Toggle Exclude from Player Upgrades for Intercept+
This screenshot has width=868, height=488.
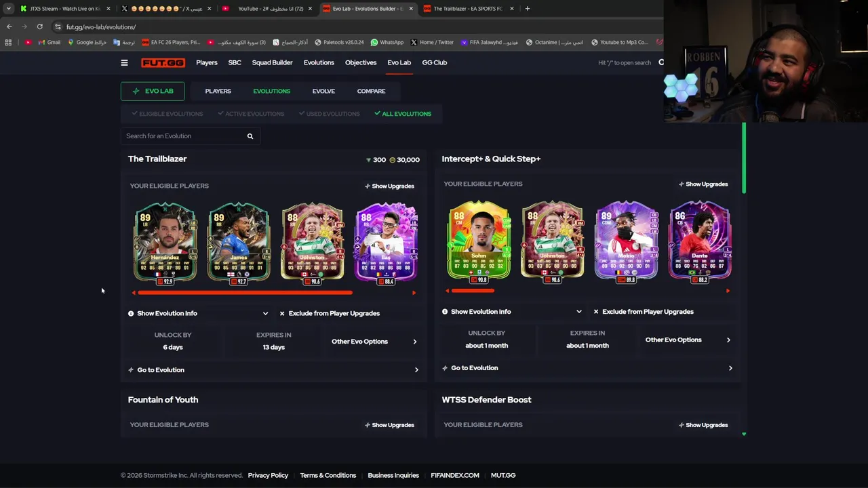pyautogui.click(x=644, y=312)
